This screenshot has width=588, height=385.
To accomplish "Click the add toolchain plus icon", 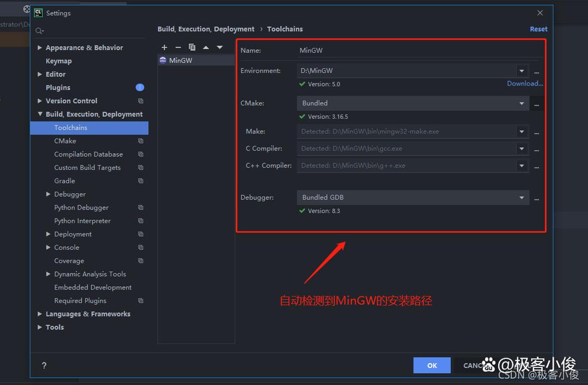I will pos(164,48).
